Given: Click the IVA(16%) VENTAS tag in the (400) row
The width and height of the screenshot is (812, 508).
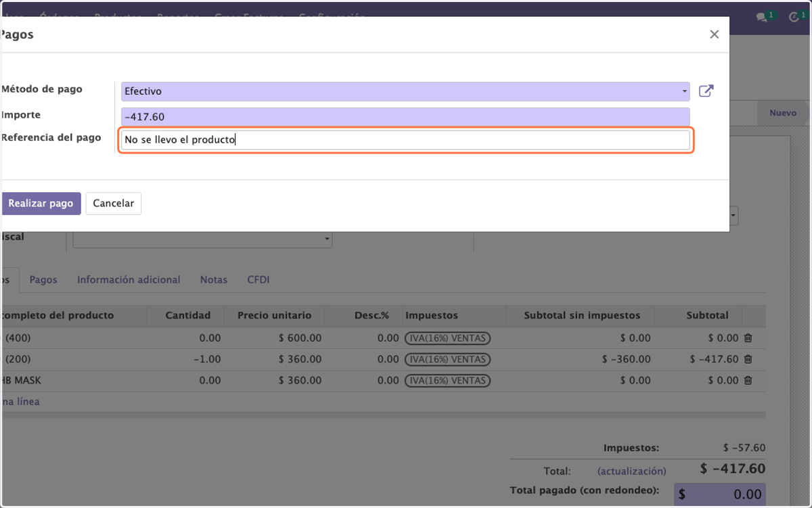Looking at the screenshot, I should click(x=447, y=338).
